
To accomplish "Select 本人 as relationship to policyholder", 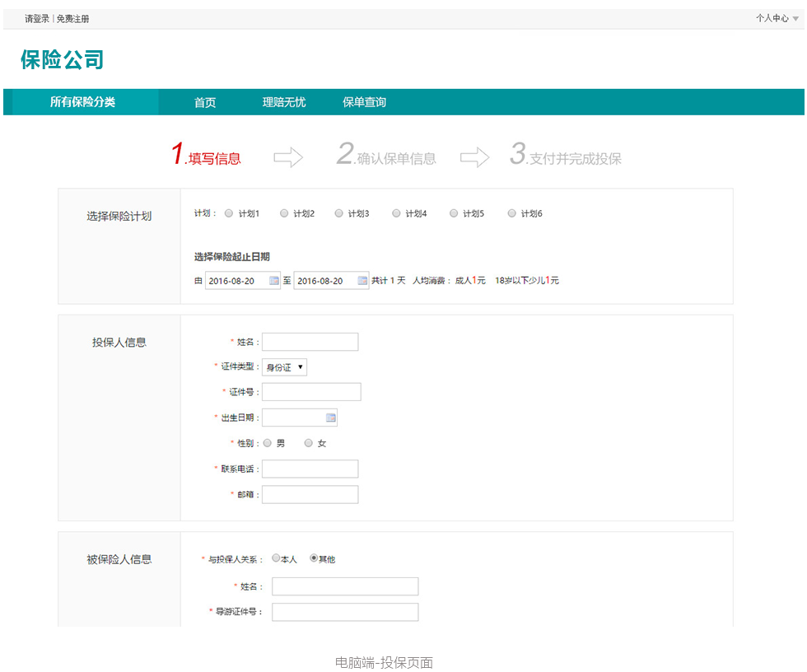I will pos(277,558).
